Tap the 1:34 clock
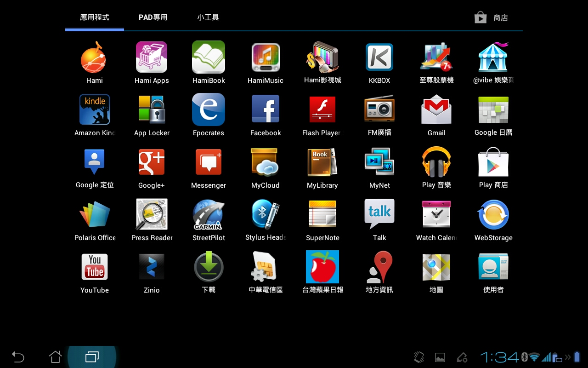The height and width of the screenshot is (368, 588). point(500,357)
